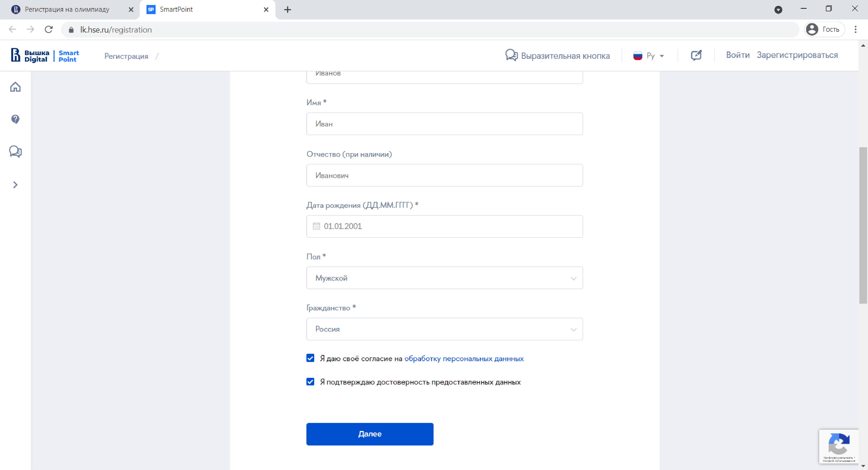Click the browser forward arrow
The height and width of the screenshot is (470, 868).
(30, 30)
